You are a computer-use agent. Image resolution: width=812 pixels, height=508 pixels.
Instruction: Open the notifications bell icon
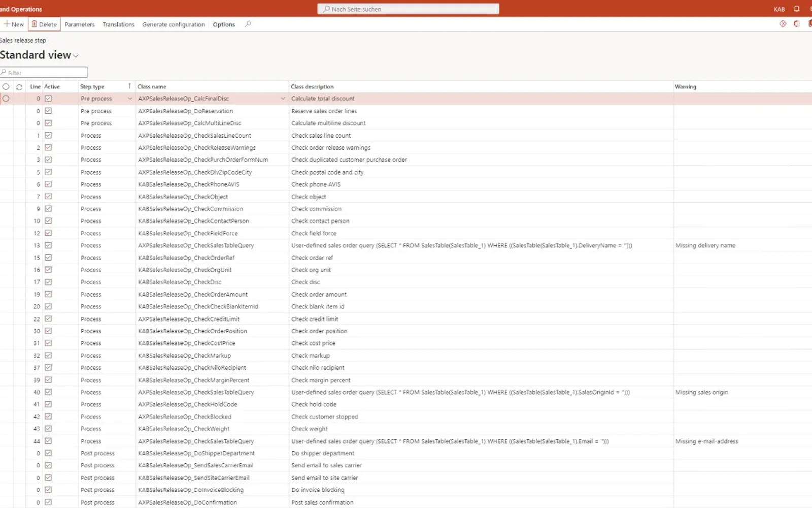(x=796, y=9)
